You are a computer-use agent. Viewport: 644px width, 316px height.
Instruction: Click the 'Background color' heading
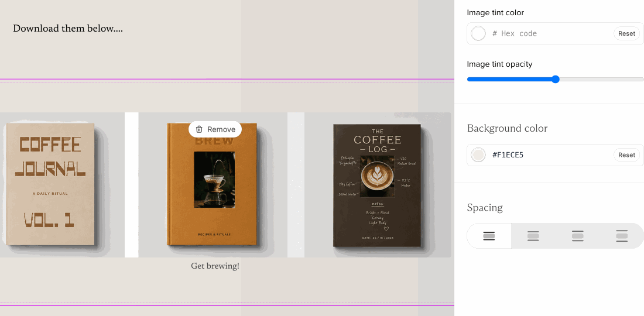[507, 129]
